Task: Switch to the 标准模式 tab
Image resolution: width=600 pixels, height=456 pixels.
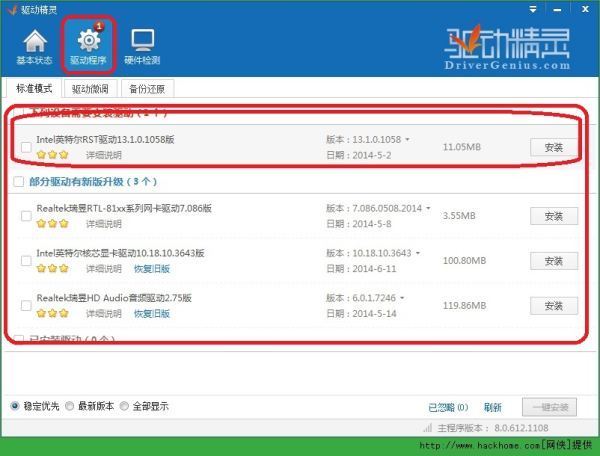Action: pyautogui.click(x=34, y=89)
